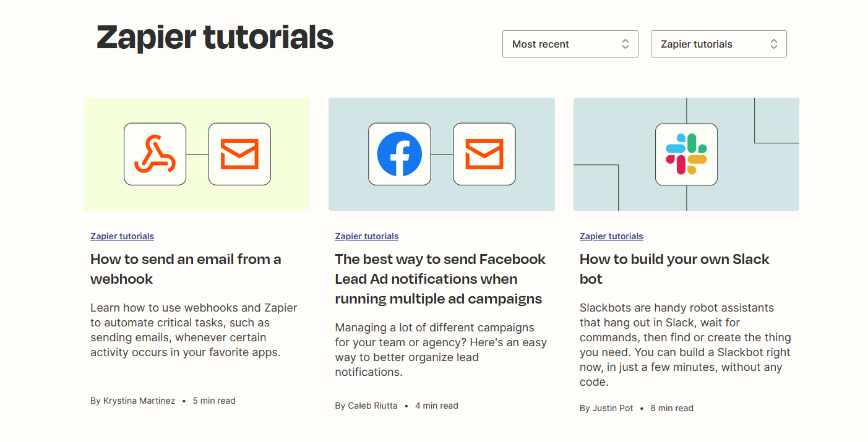Click author name Justin Pot
This screenshot has width=868, height=442.
612,408
